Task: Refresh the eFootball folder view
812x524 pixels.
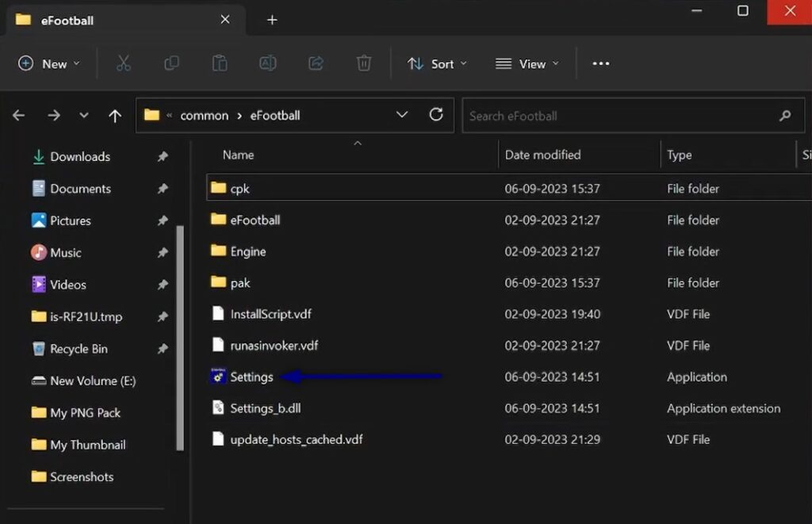Action: [436, 114]
